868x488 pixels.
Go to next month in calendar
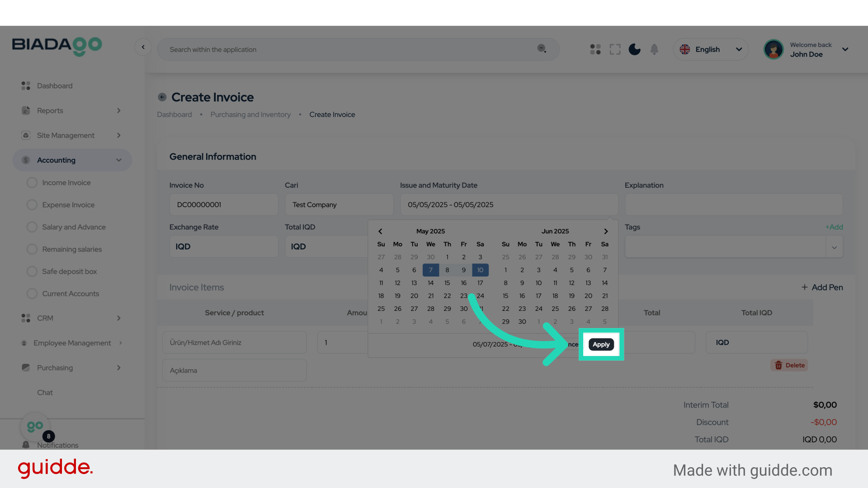(606, 231)
